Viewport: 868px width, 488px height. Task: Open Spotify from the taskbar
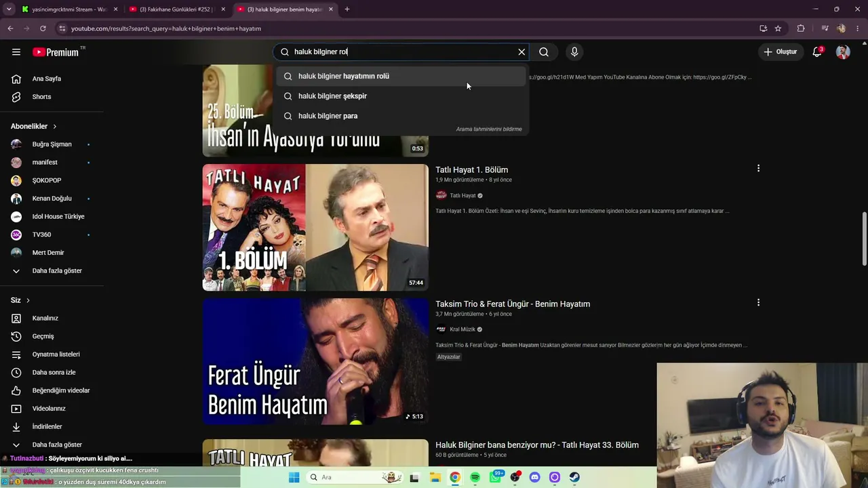pos(475,477)
